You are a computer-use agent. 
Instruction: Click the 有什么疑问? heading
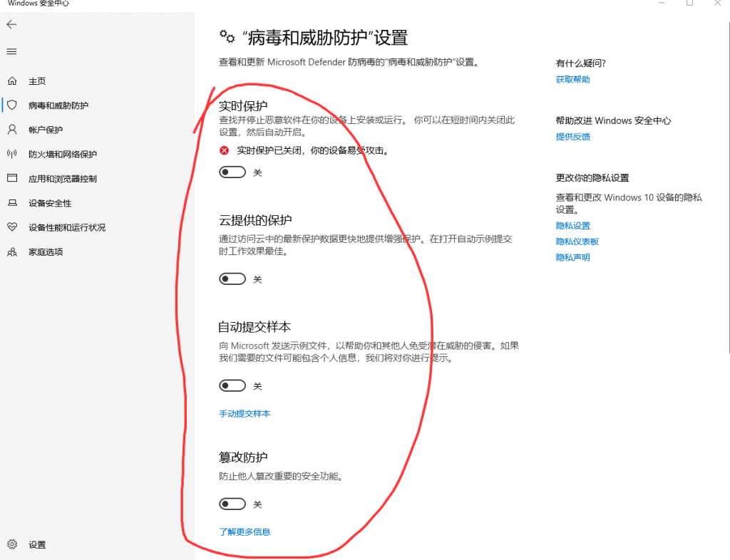click(580, 63)
